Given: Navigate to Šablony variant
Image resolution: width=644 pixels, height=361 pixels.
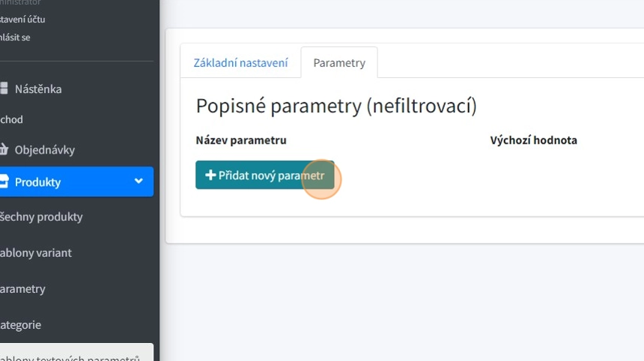Looking at the screenshot, I should click(36, 253).
